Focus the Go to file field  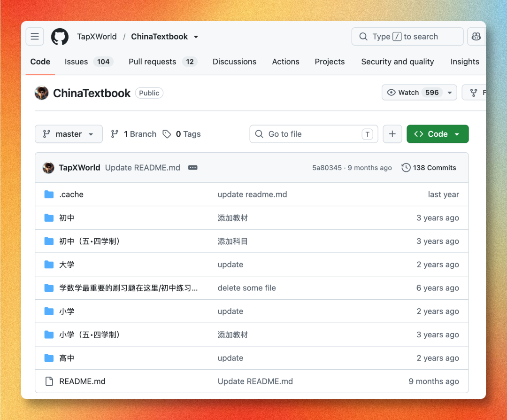click(314, 134)
